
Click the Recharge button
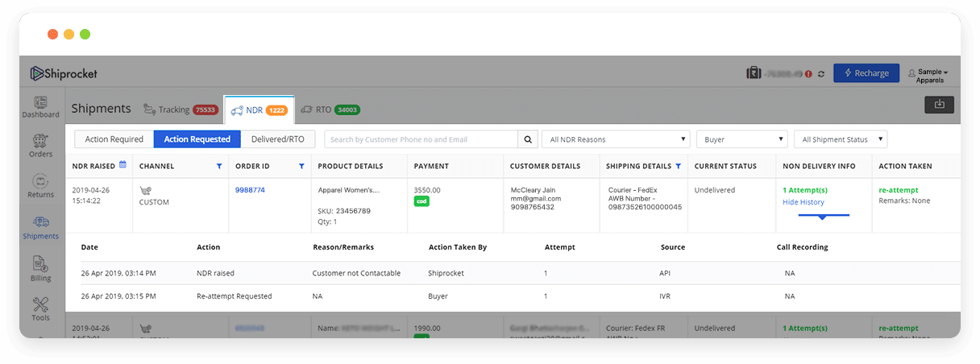click(x=866, y=73)
